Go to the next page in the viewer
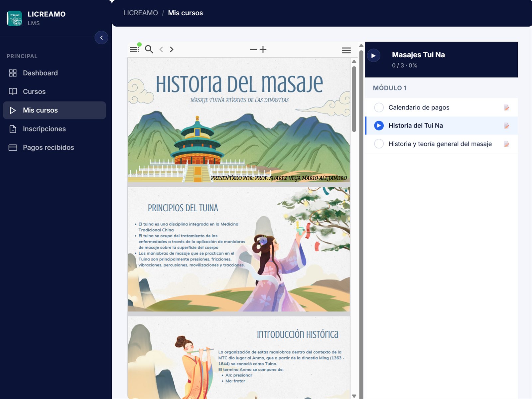The height and width of the screenshot is (399, 532). pyautogui.click(x=172, y=49)
